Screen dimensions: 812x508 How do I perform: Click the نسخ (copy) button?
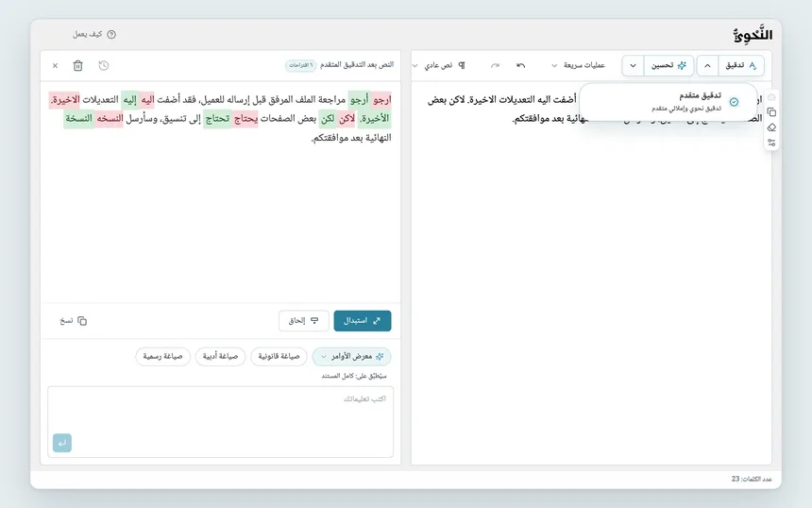[73, 320]
